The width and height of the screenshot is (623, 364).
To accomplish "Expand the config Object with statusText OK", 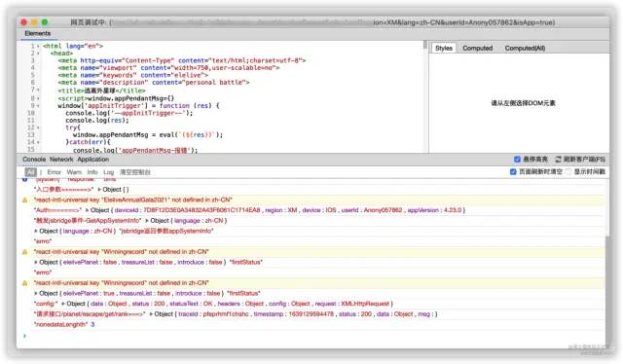I will pyautogui.click(x=63, y=304).
